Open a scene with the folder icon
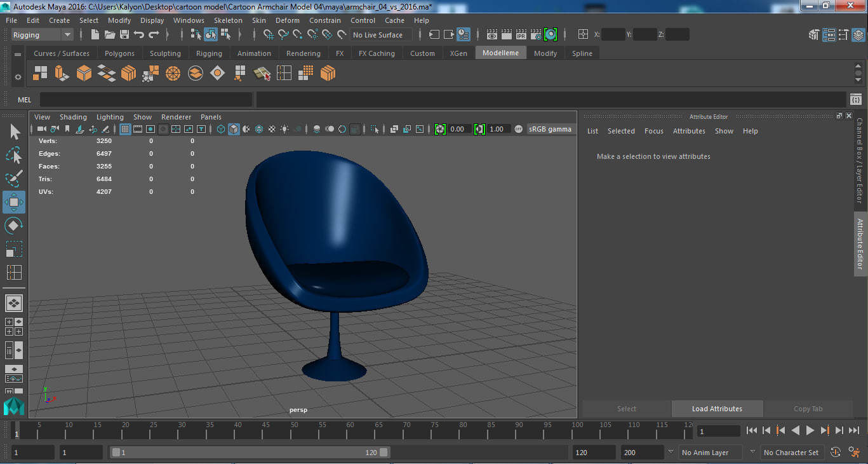Screen dimensions: 868x464 pos(110,34)
